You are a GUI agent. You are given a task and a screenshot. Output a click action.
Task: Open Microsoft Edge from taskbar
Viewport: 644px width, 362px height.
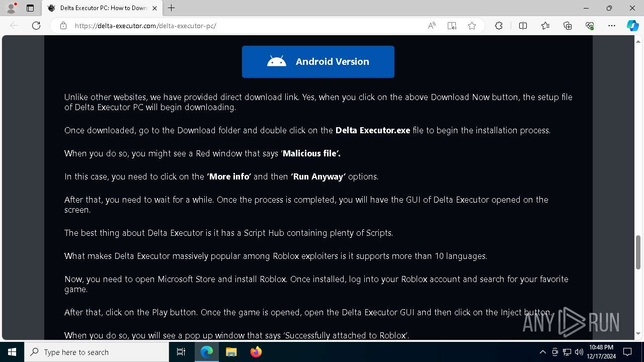(x=207, y=352)
